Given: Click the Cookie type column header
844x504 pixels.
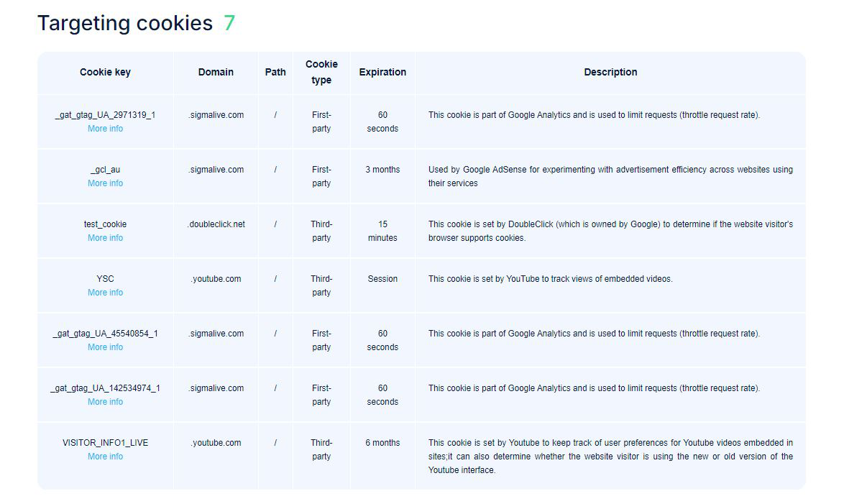Looking at the screenshot, I should click(321, 72).
